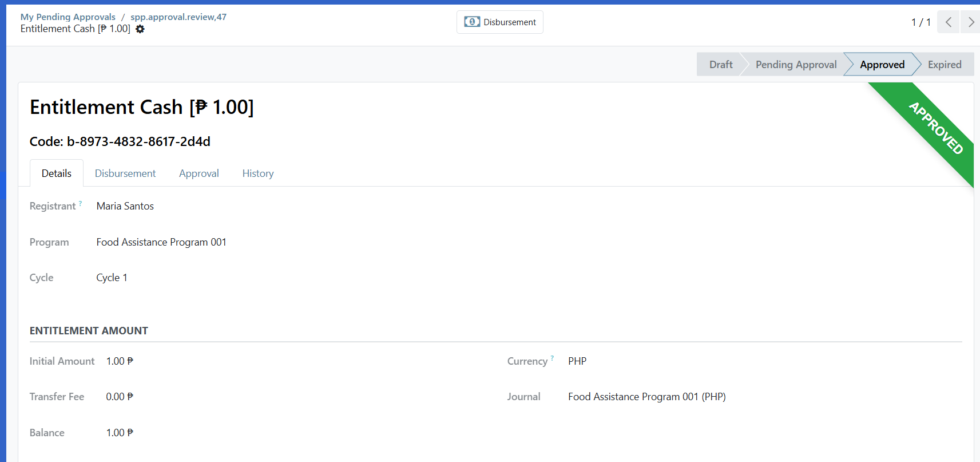The image size is (980, 462).
Task: Open the Approval tab
Action: 199,173
